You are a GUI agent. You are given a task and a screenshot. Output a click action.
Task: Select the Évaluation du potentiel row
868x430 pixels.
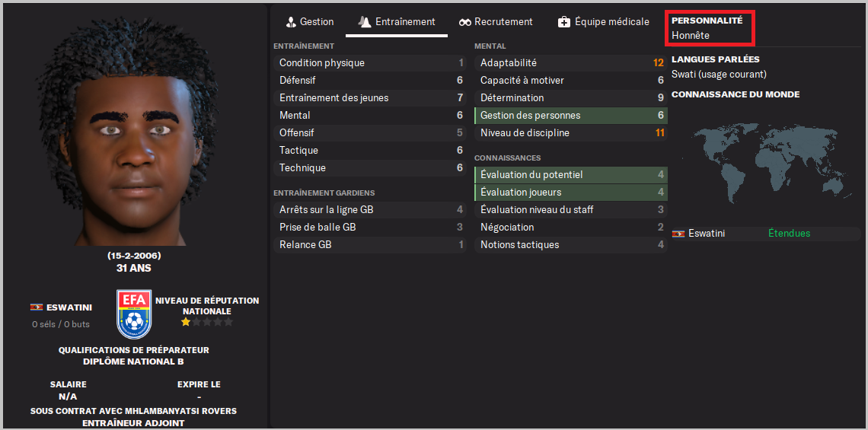click(x=571, y=175)
